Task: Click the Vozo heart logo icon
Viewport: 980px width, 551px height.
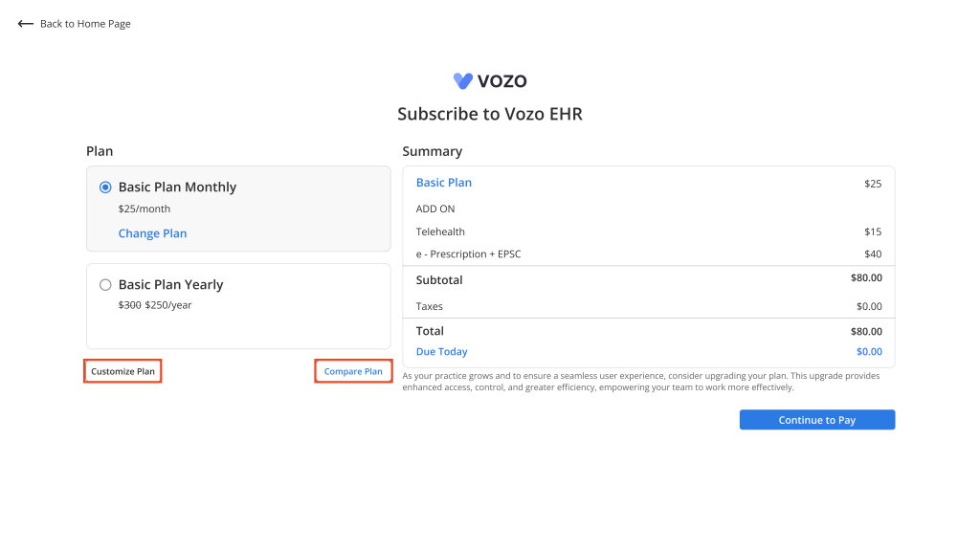Action: [x=463, y=80]
